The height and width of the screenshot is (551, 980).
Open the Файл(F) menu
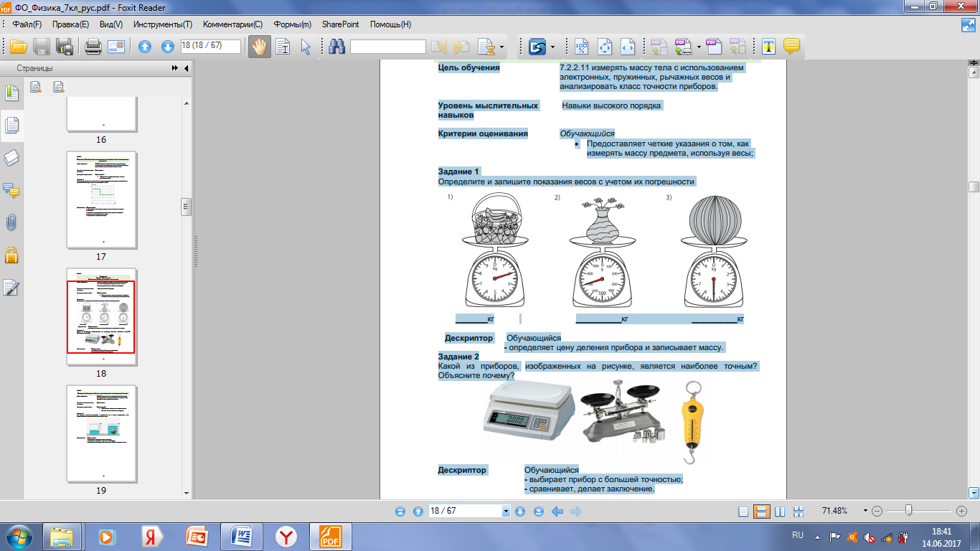pos(27,24)
